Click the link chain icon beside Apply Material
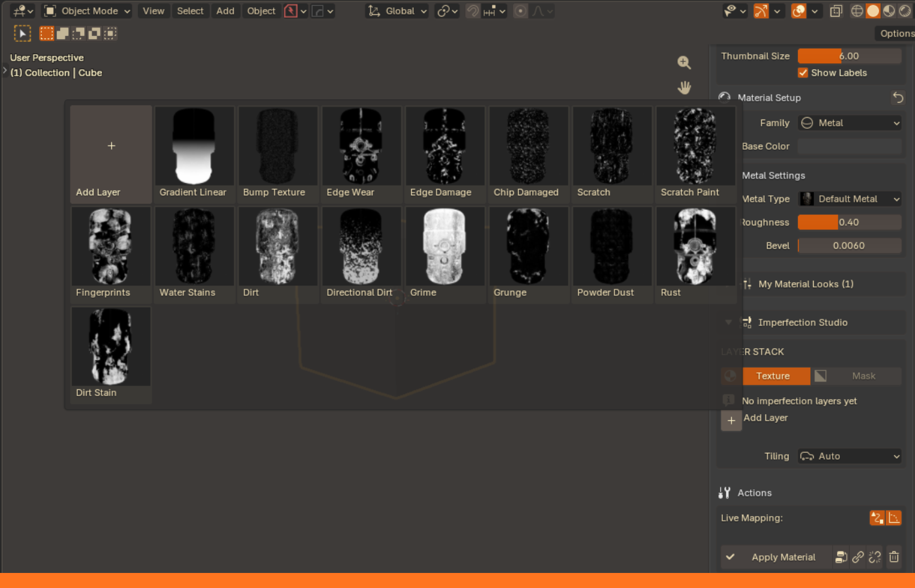 (858, 557)
